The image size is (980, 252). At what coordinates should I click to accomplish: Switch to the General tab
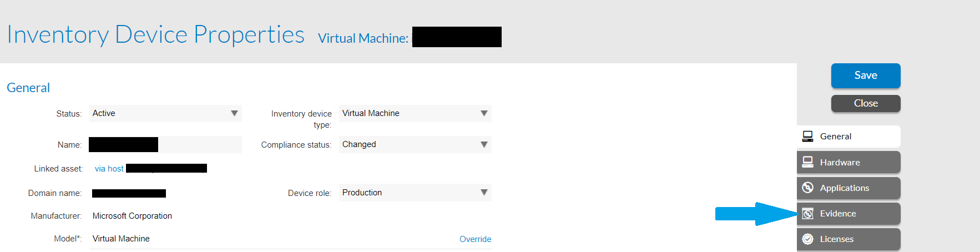(x=848, y=137)
